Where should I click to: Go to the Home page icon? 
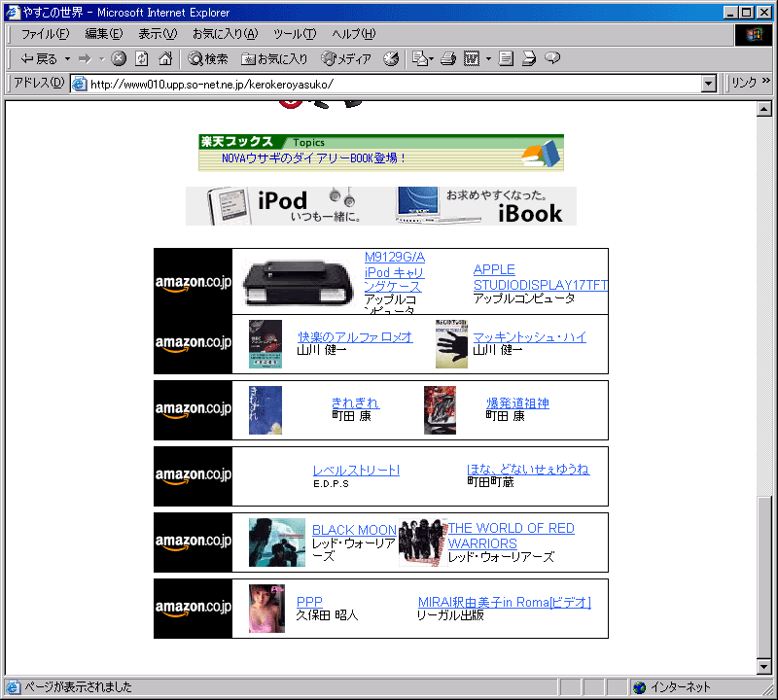pyautogui.click(x=165, y=59)
